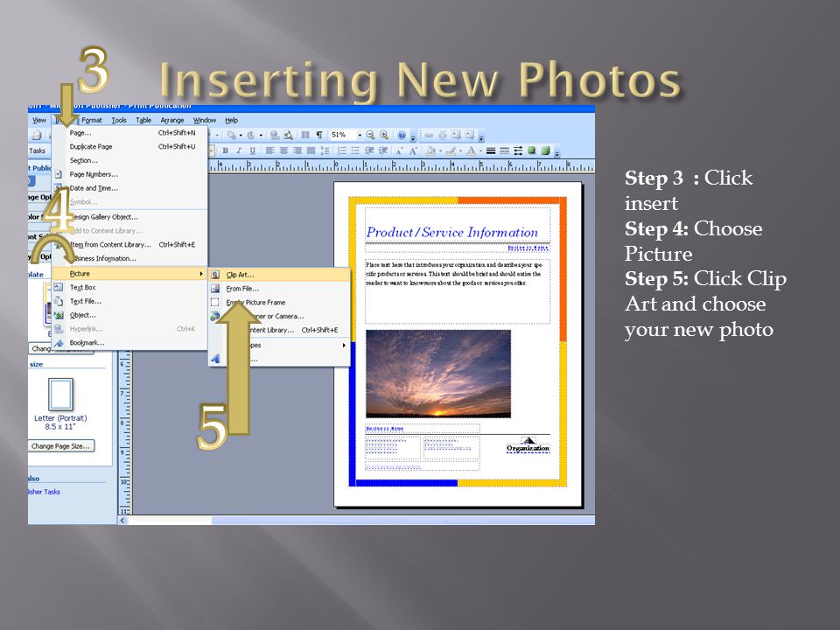The width and height of the screenshot is (840, 630).
Task: Open the Table menu
Action: (x=143, y=120)
